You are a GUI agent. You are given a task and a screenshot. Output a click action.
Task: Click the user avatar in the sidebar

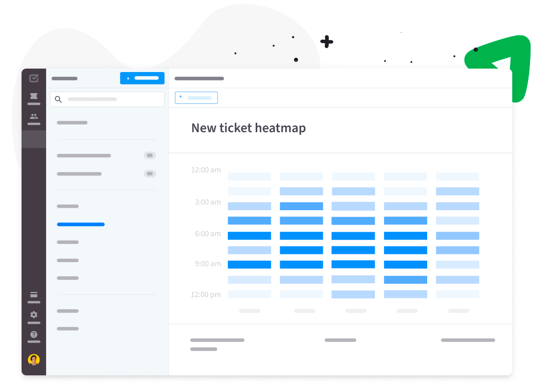[x=34, y=360]
